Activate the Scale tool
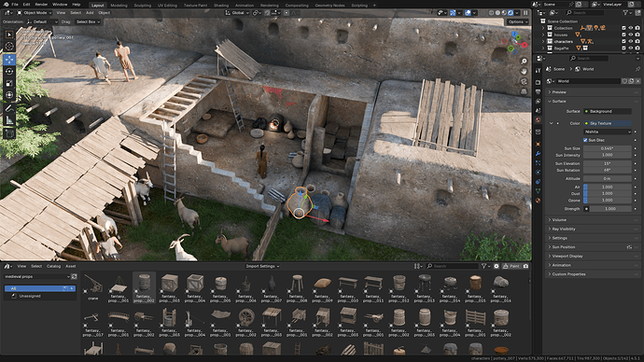The width and height of the screenshot is (644, 362). [x=9, y=83]
